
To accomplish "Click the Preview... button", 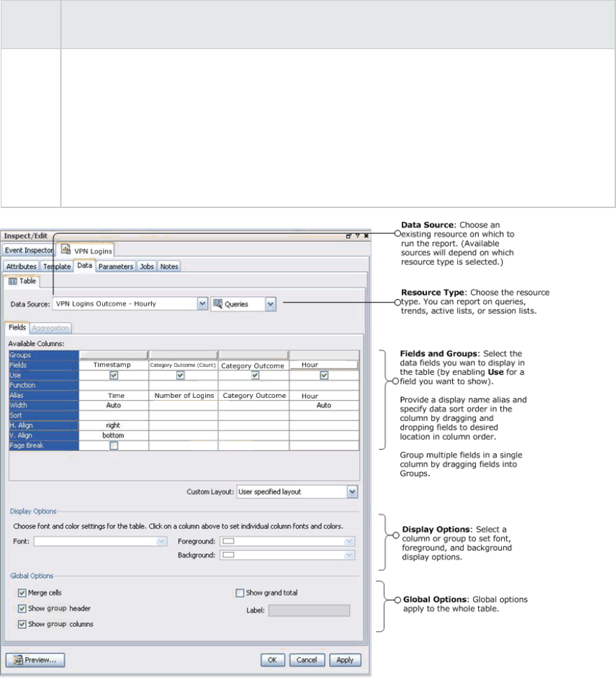I will (35, 660).
